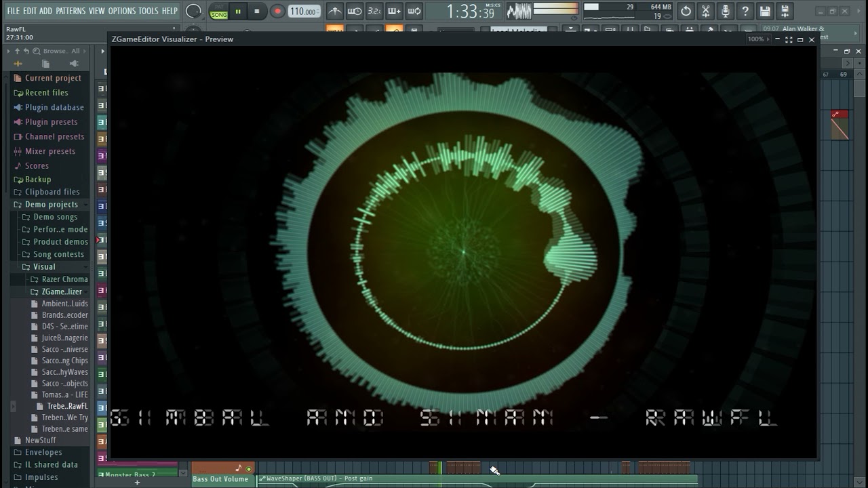Click the microphone one-click recording icon
The image size is (868, 488).
point(726,11)
